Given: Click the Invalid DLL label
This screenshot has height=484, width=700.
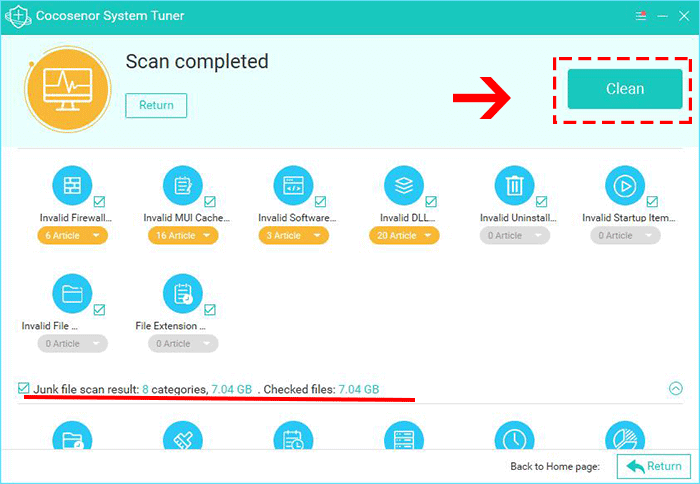Looking at the screenshot, I should (x=407, y=218).
